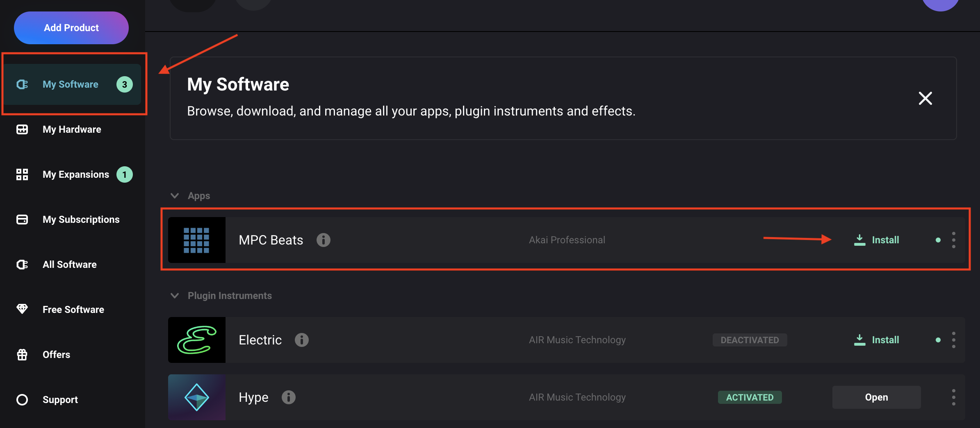
Task: Click the Support circle icon
Action: click(22, 400)
